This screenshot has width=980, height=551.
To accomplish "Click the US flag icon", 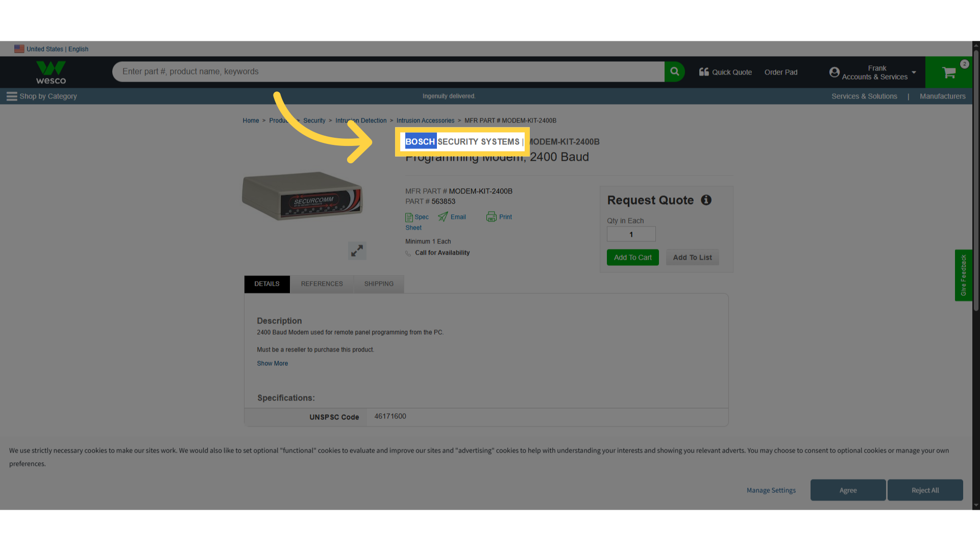I will point(19,49).
